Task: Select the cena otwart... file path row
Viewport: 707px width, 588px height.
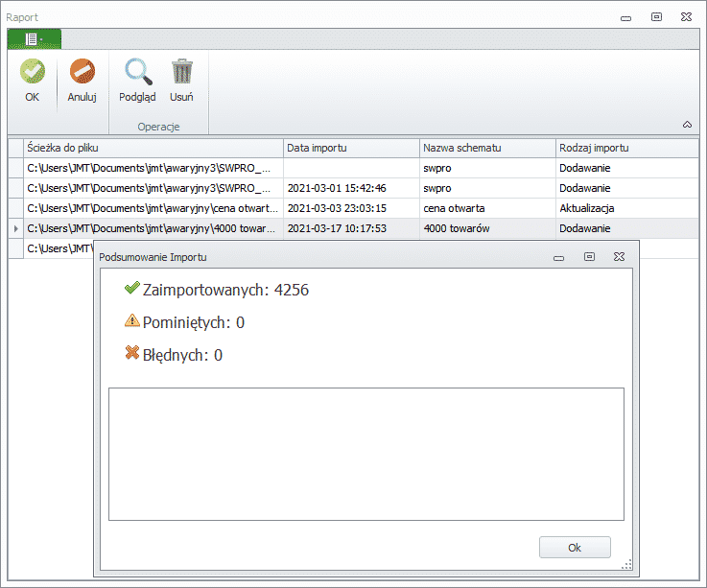Action: 153,208
